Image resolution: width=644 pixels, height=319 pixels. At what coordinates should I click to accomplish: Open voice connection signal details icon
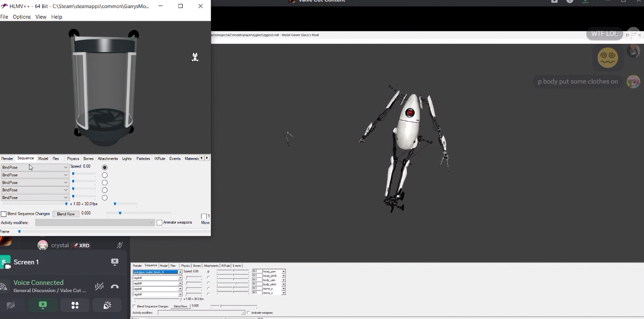(x=4, y=286)
